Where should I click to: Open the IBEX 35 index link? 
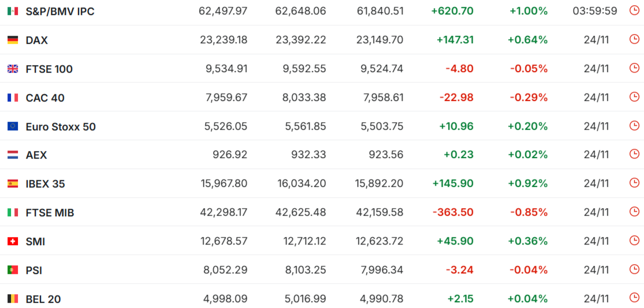46,184
